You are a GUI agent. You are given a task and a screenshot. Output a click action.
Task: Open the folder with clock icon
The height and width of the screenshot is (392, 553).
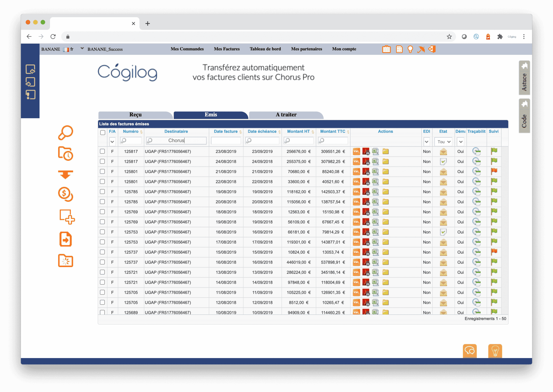pyautogui.click(x=66, y=153)
